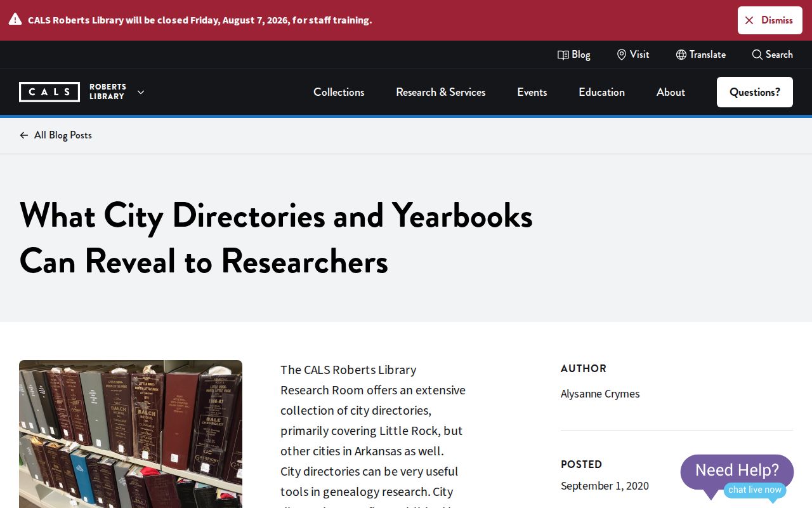Open the city directories shelf photo

click(x=131, y=434)
